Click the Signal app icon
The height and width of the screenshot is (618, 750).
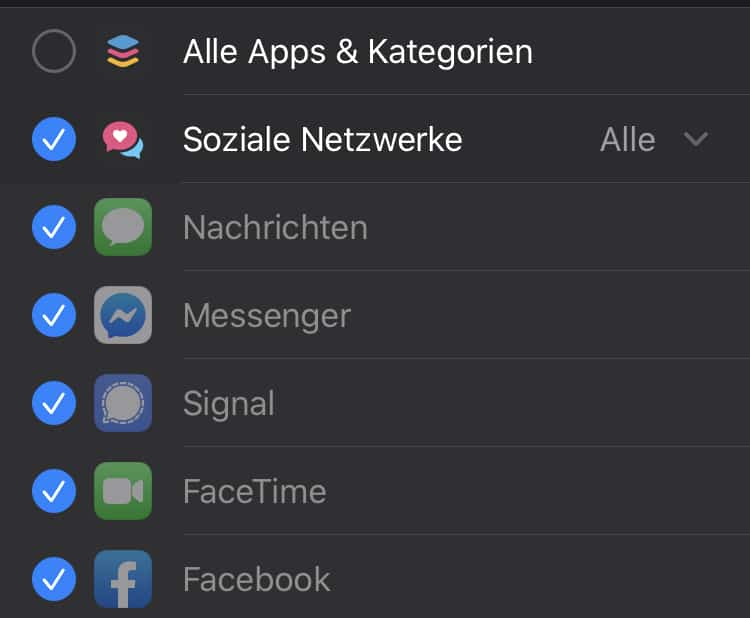123,403
